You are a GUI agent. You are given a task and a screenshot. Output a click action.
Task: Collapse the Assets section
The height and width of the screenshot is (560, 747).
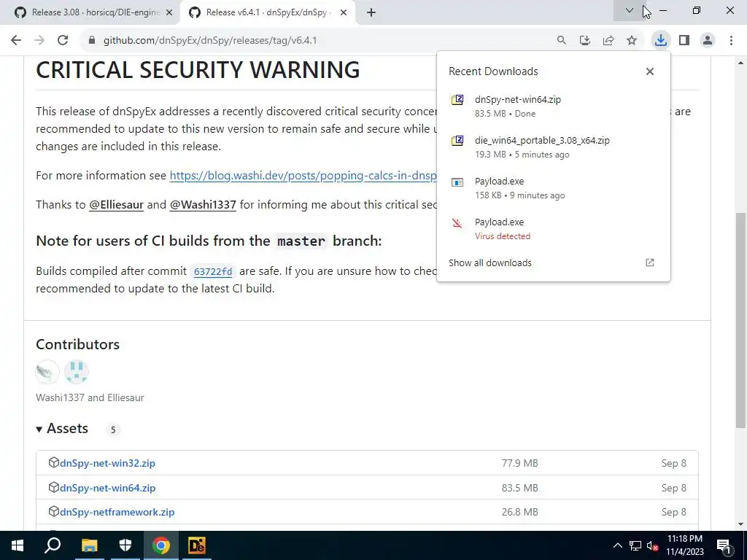62,429
